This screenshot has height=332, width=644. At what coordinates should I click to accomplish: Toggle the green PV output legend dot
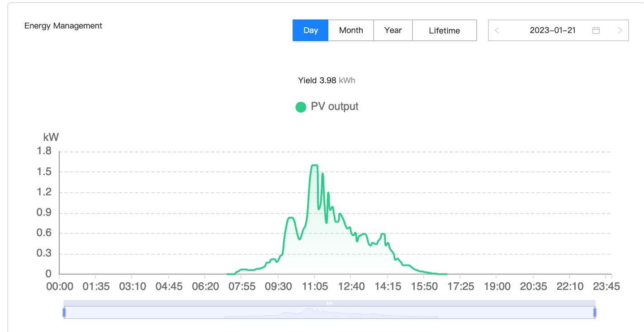pos(301,107)
